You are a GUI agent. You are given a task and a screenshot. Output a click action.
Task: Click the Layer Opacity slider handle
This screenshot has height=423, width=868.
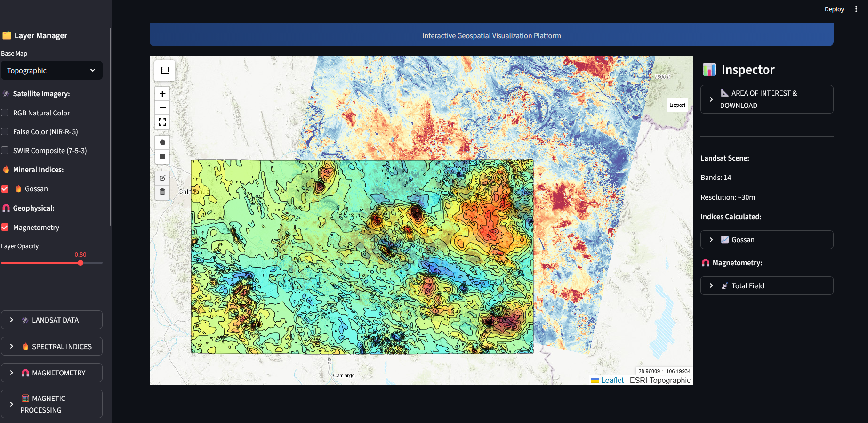(80, 263)
